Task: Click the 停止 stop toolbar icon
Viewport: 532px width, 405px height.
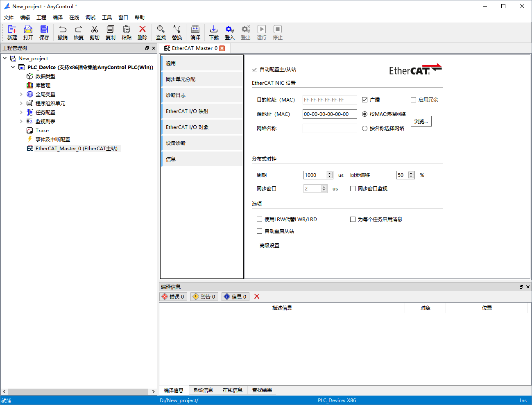Action: click(x=278, y=32)
